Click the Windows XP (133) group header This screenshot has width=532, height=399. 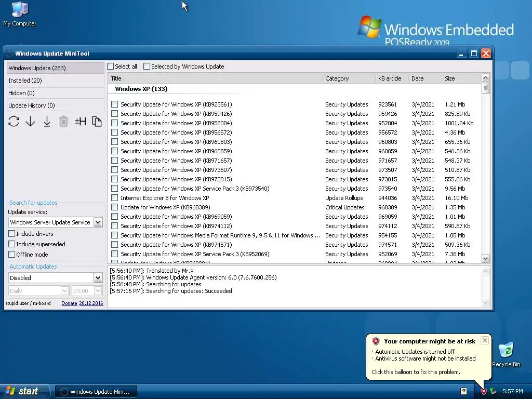[x=141, y=89]
